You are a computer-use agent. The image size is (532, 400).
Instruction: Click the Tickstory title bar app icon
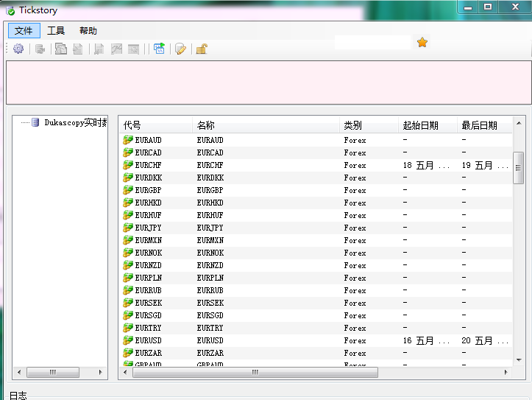(10, 11)
